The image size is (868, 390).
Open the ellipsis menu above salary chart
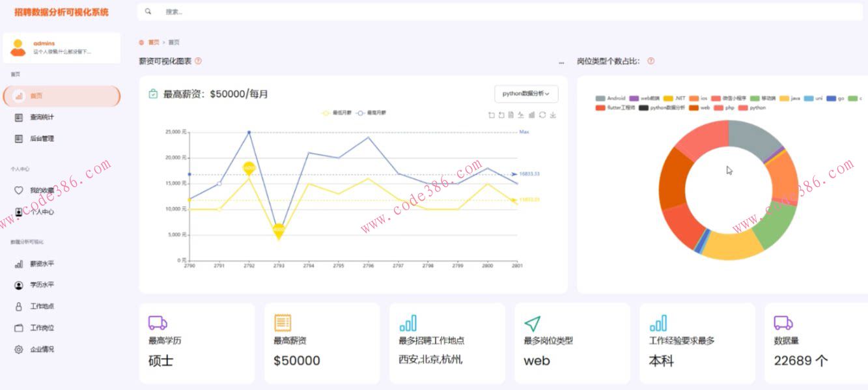[x=561, y=63]
